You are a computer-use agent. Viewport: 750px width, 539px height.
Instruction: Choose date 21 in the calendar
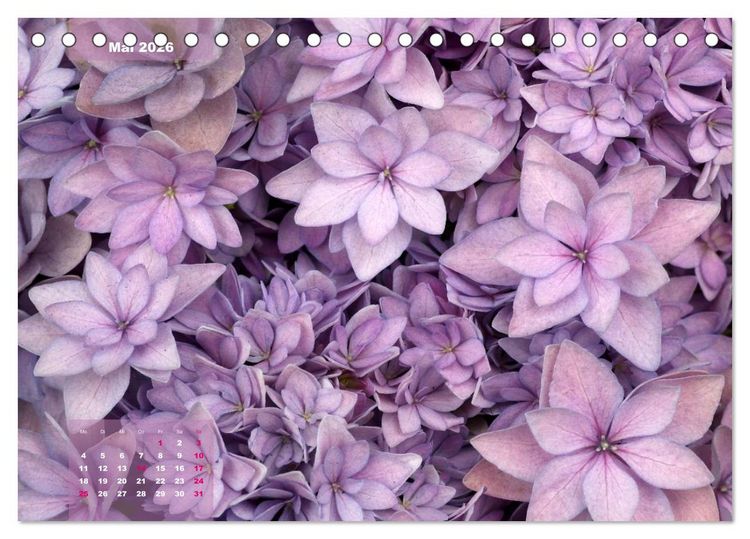click(x=141, y=481)
